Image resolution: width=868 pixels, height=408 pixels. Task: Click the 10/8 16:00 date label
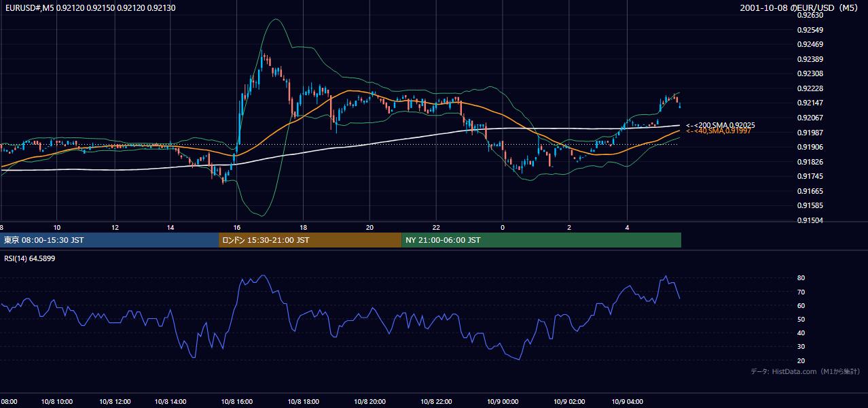pyautogui.click(x=236, y=402)
